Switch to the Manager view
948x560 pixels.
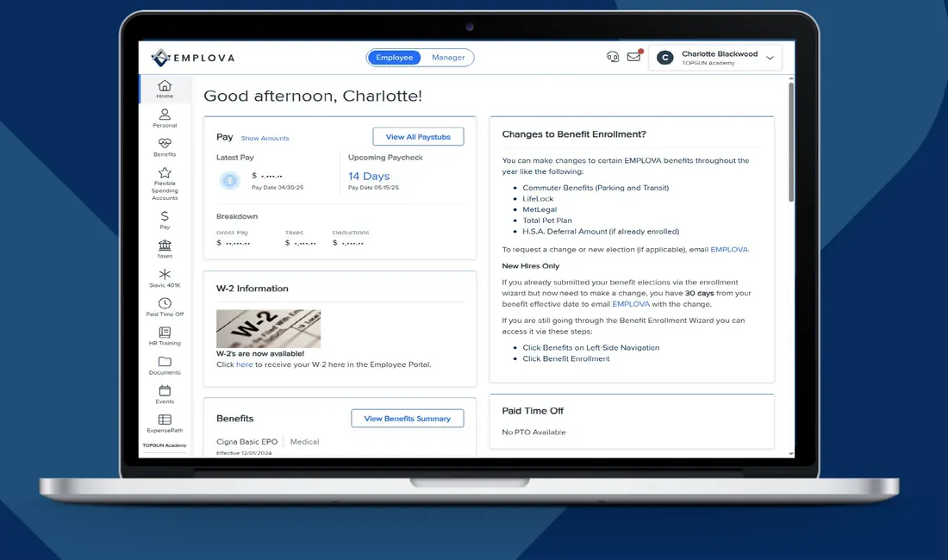(448, 58)
